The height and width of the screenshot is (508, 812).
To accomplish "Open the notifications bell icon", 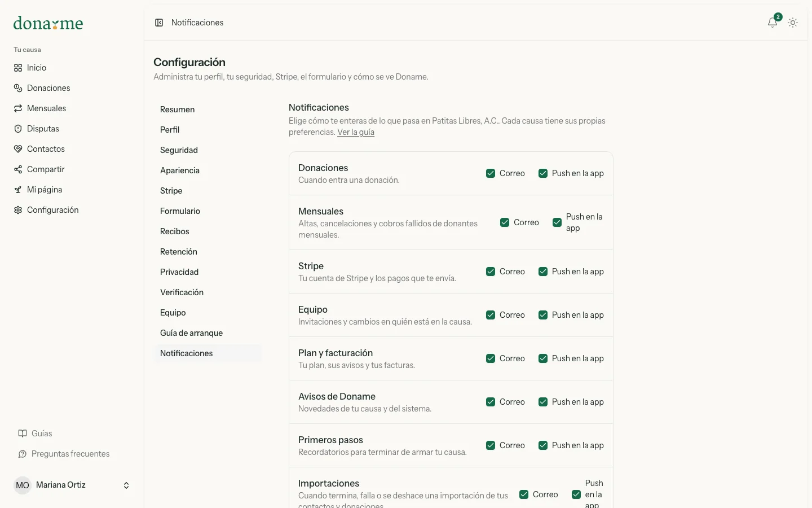I will (773, 23).
